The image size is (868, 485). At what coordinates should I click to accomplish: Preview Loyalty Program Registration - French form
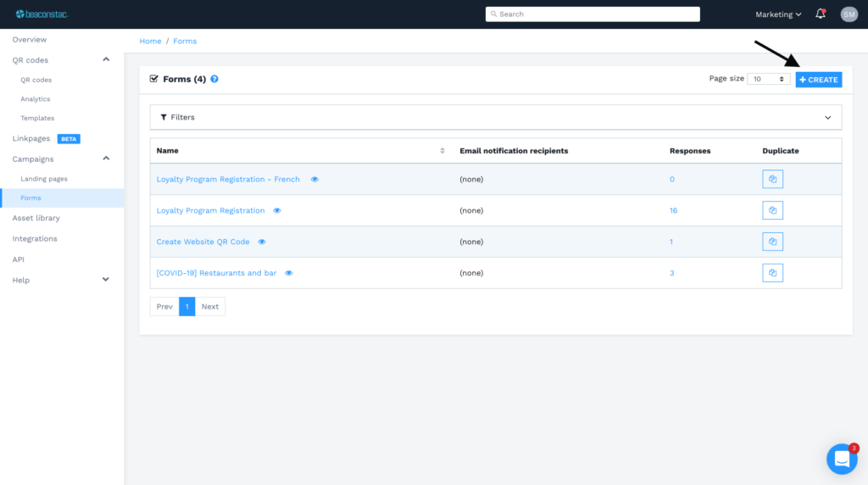click(314, 180)
